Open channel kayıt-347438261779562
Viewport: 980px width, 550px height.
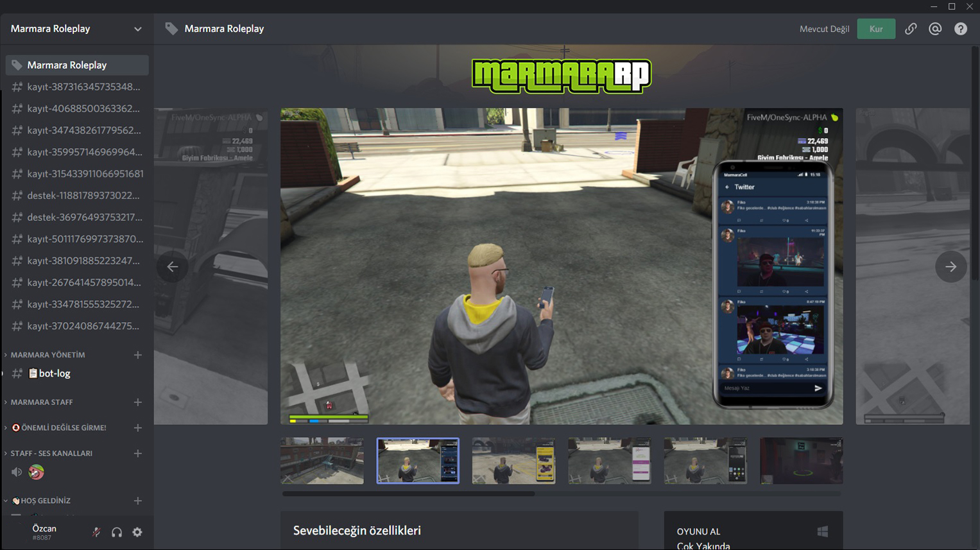tap(77, 130)
